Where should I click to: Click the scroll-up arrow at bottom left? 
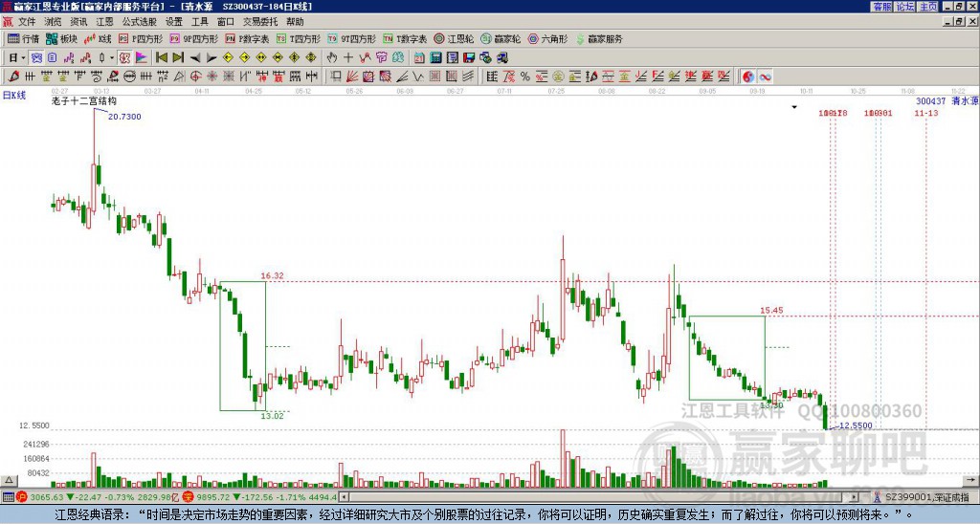[9, 480]
